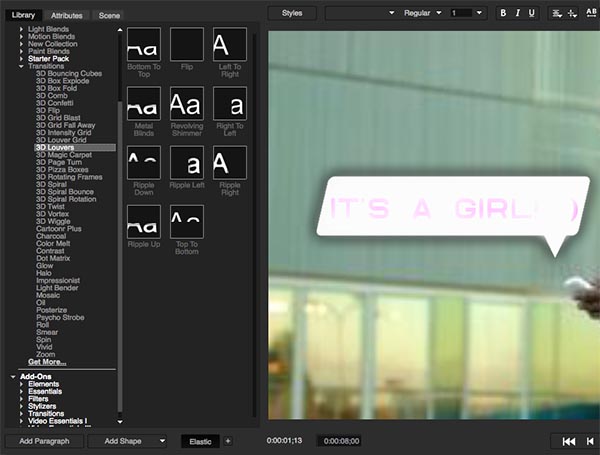Select the Revolving Shimmer preset thumbnail
600x455 pixels.
coord(186,103)
